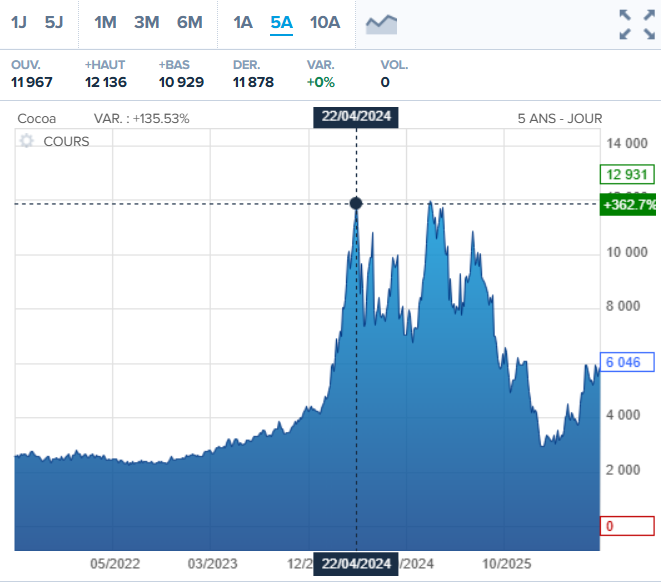Click the price marker dot on 22/04/2024

click(x=356, y=203)
